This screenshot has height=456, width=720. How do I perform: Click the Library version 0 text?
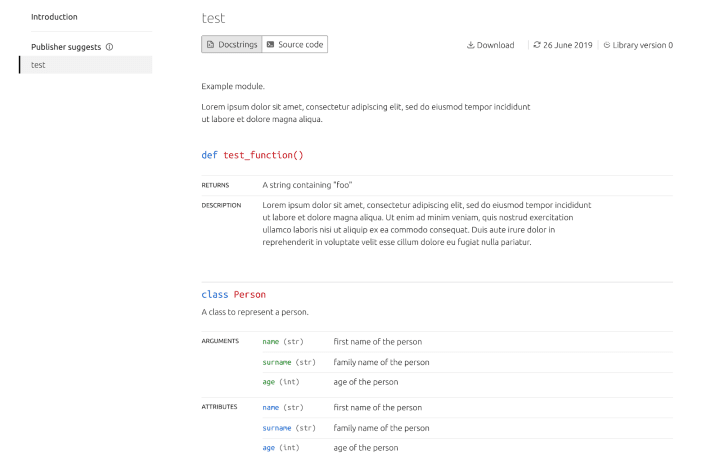(643, 45)
